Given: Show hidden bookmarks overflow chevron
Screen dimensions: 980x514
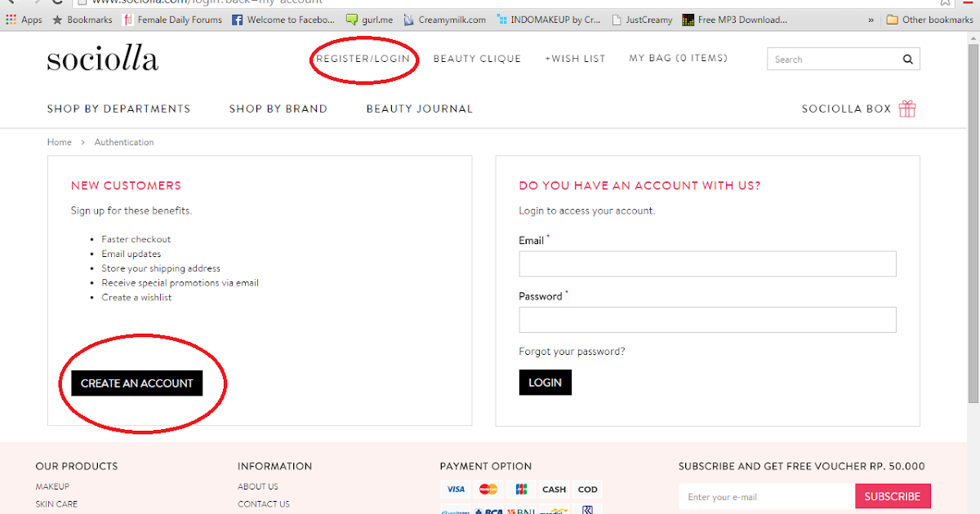Looking at the screenshot, I should click(x=871, y=20).
